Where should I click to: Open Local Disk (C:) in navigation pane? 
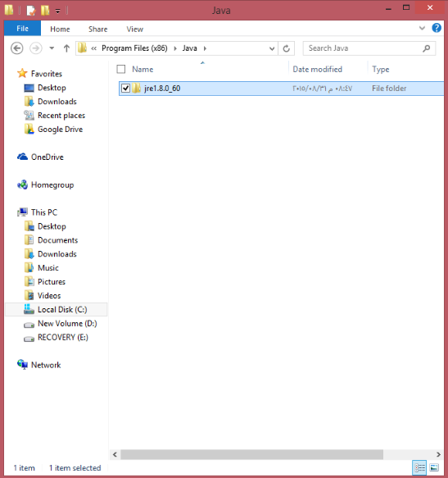pos(62,309)
